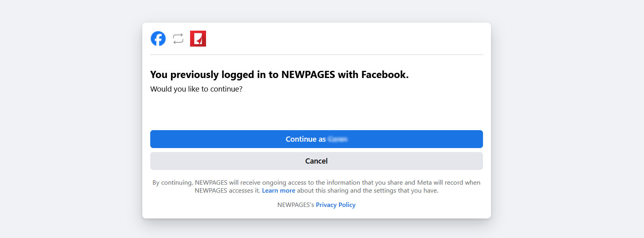Click 'Would you like to continue?' text

[196, 89]
